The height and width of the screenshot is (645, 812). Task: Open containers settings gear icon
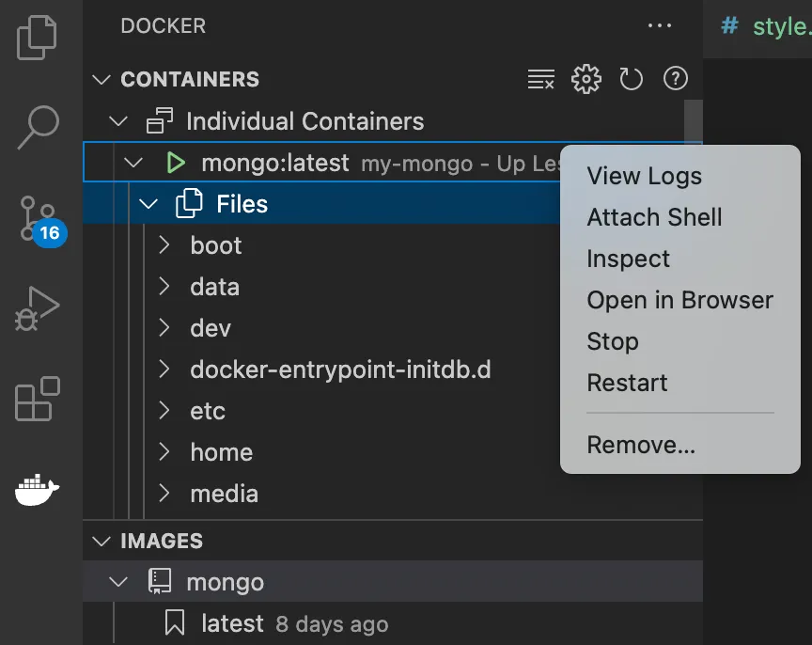coord(586,79)
